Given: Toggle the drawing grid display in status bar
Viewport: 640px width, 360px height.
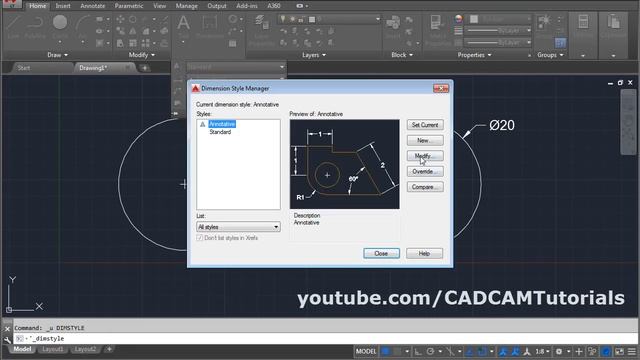Looking at the screenshot, I should pos(385,351).
